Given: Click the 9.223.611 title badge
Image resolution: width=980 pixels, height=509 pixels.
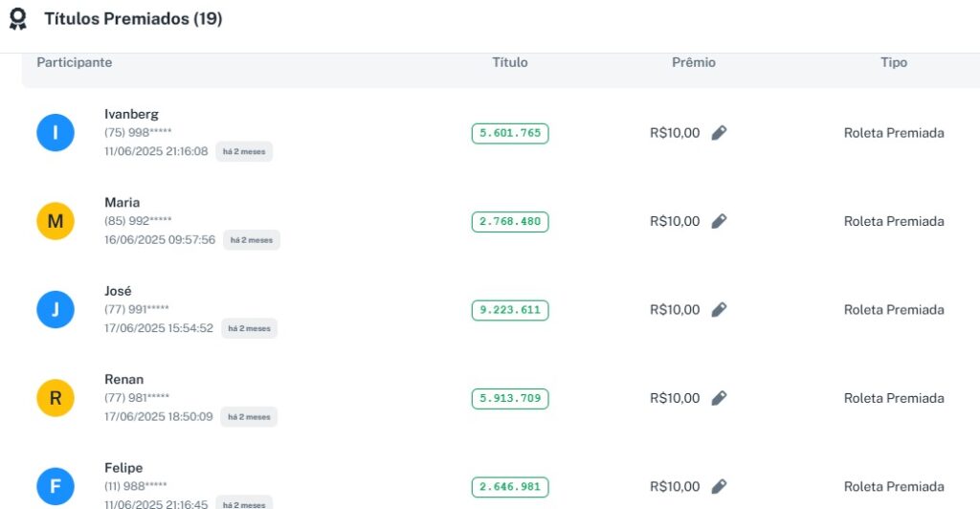Looking at the screenshot, I should click(x=510, y=310).
